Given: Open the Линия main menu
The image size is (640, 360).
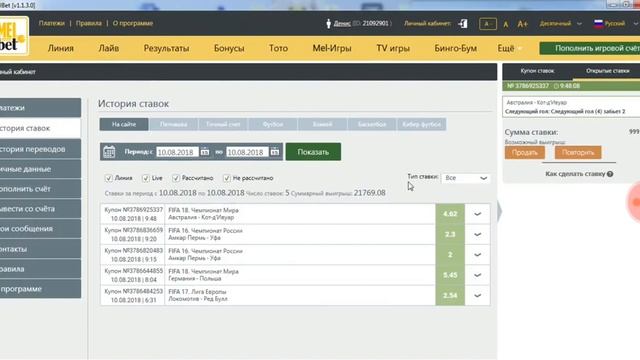Looking at the screenshot, I should coord(61,48).
